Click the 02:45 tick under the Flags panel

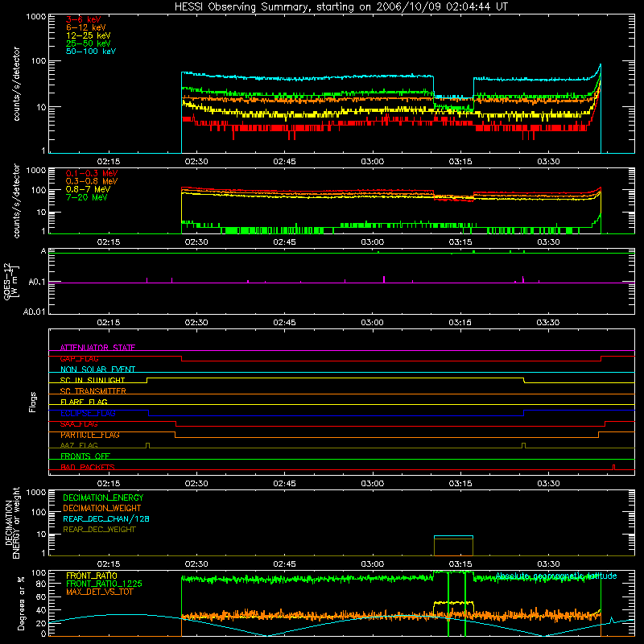tap(284, 484)
